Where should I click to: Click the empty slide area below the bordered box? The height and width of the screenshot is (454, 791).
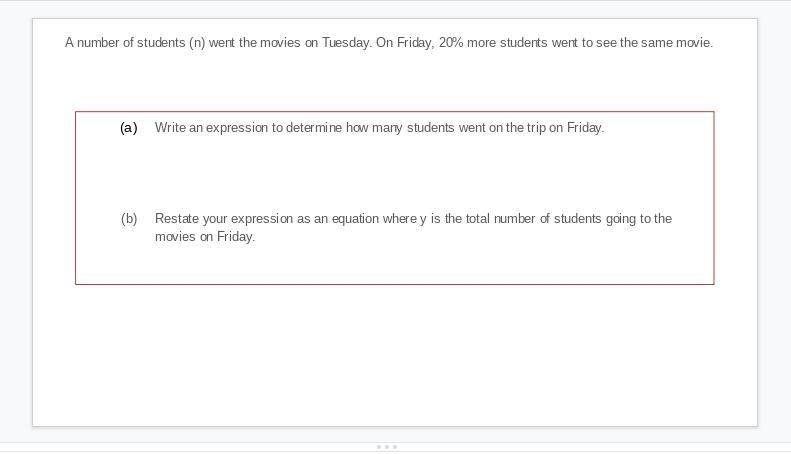coord(394,356)
